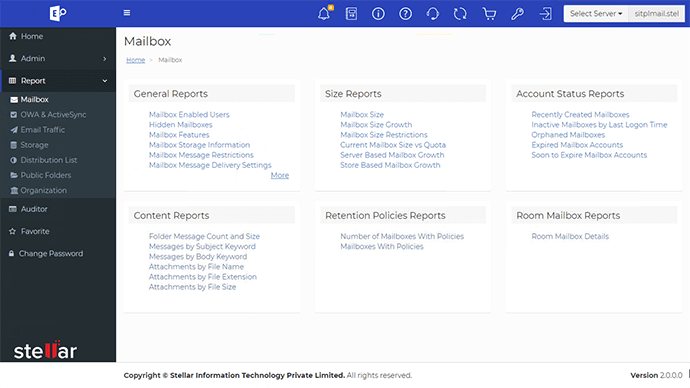
Task: Click the Home breadcrumb link
Action: 136,60
